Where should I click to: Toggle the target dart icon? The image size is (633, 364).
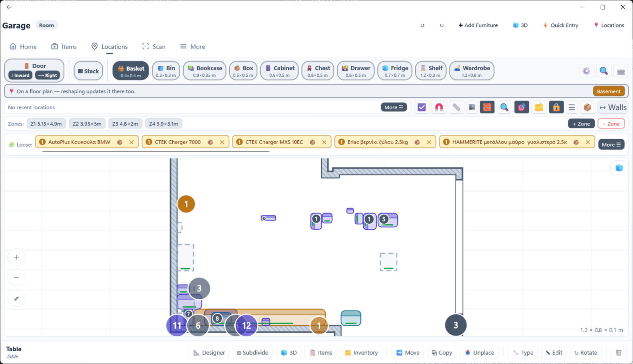522,107
